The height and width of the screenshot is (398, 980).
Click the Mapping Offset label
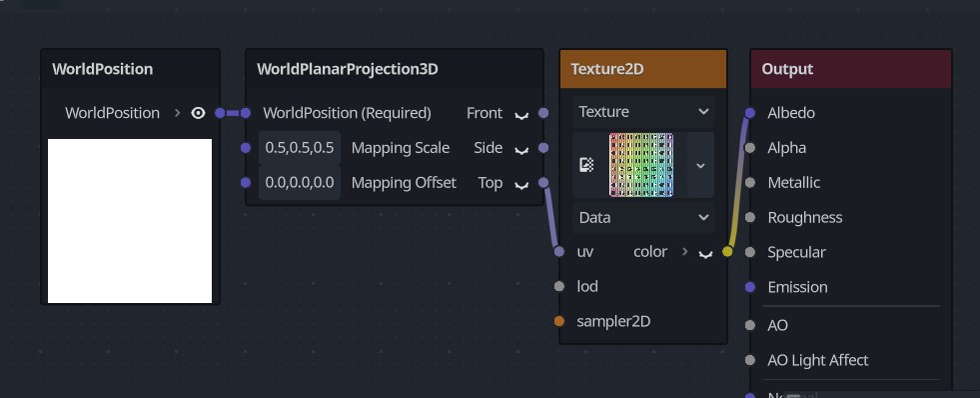(x=404, y=183)
